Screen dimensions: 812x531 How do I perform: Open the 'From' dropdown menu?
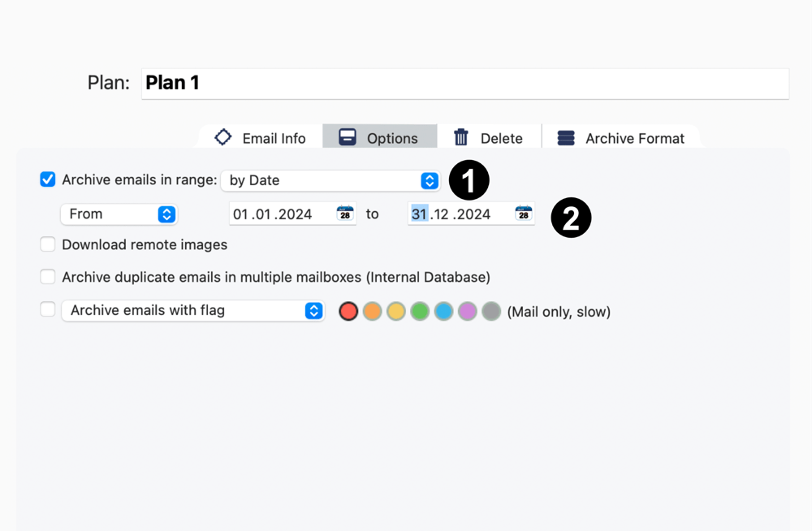pyautogui.click(x=119, y=214)
